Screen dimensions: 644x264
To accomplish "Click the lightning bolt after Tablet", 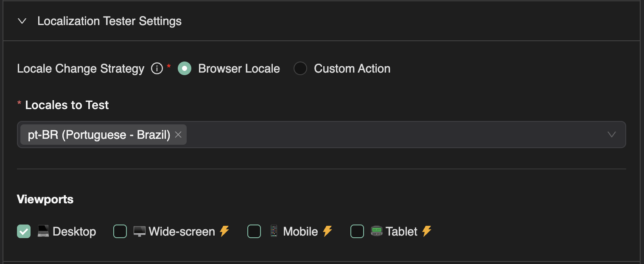I will click(x=426, y=231).
